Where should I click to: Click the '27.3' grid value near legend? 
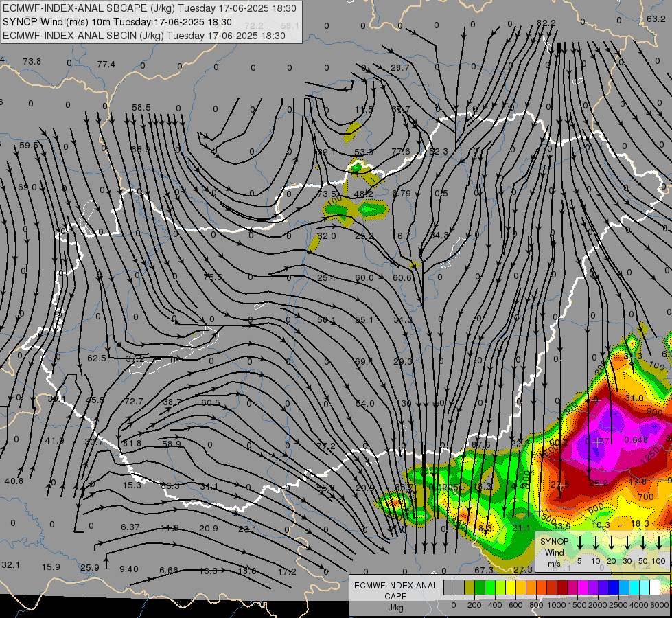click(x=523, y=569)
